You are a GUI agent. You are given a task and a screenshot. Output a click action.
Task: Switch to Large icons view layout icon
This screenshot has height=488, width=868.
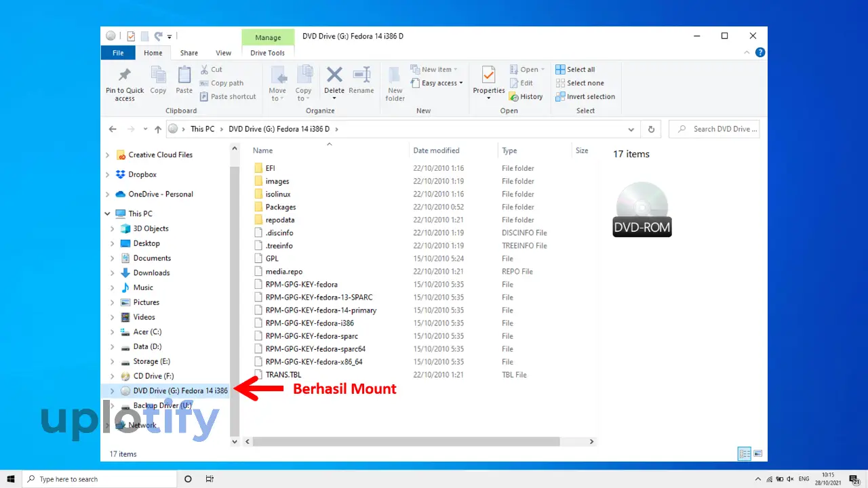click(757, 453)
